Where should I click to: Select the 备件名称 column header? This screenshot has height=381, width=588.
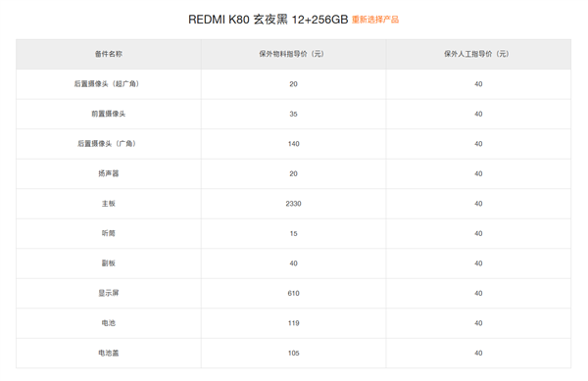(109, 54)
